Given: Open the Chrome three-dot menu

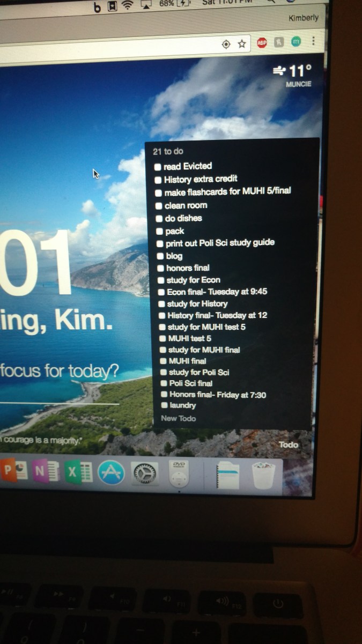Looking at the screenshot, I should (313, 41).
